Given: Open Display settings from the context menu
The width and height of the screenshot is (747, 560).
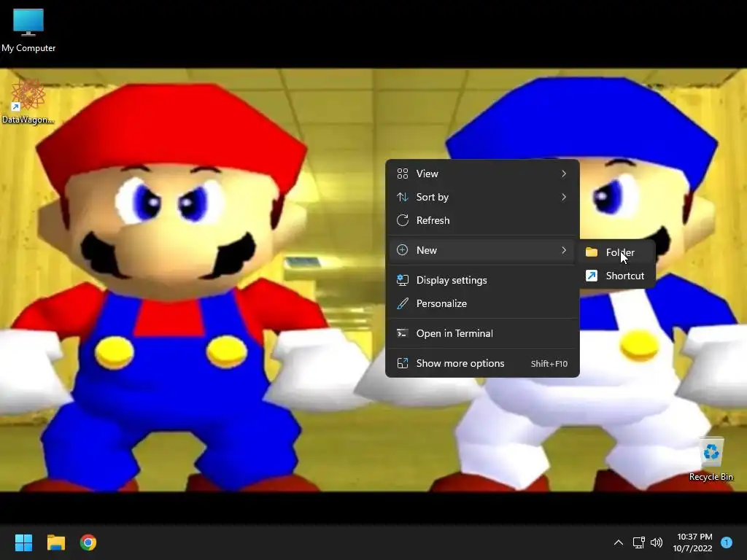Looking at the screenshot, I should pos(482,281).
